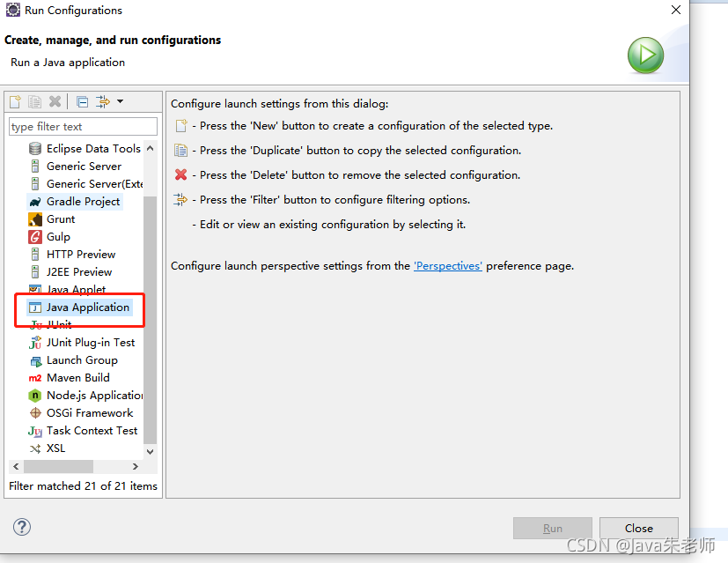
Task: Select the JUnit Plug-in Test icon
Action: point(35,343)
